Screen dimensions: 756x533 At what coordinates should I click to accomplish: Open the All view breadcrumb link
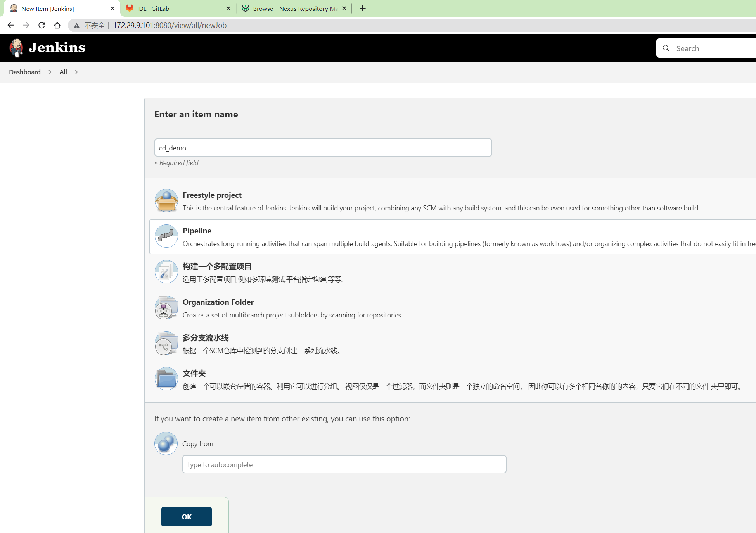click(63, 72)
